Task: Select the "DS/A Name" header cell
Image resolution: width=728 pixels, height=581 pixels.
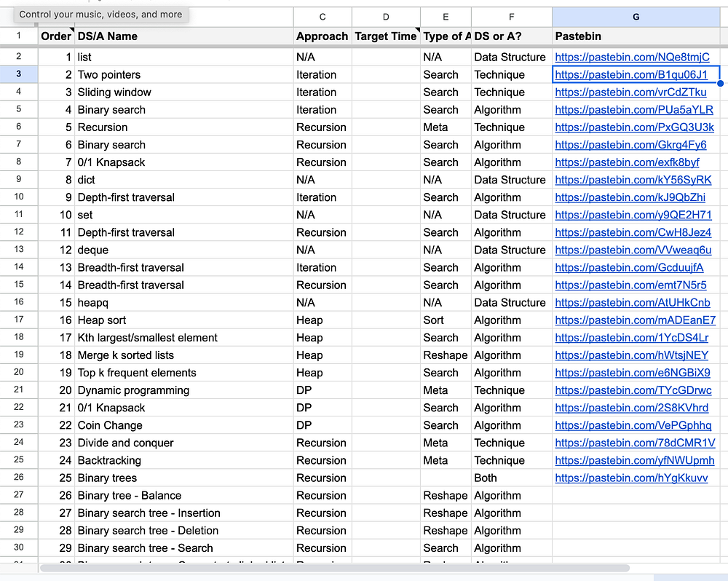Action: pyautogui.click(x=183, y=36)
